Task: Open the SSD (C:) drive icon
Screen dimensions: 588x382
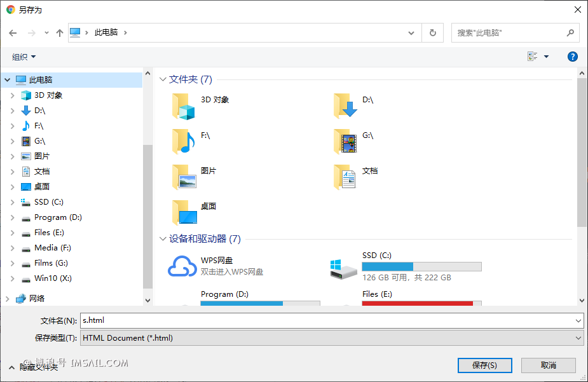Action: tap(344, 266)
